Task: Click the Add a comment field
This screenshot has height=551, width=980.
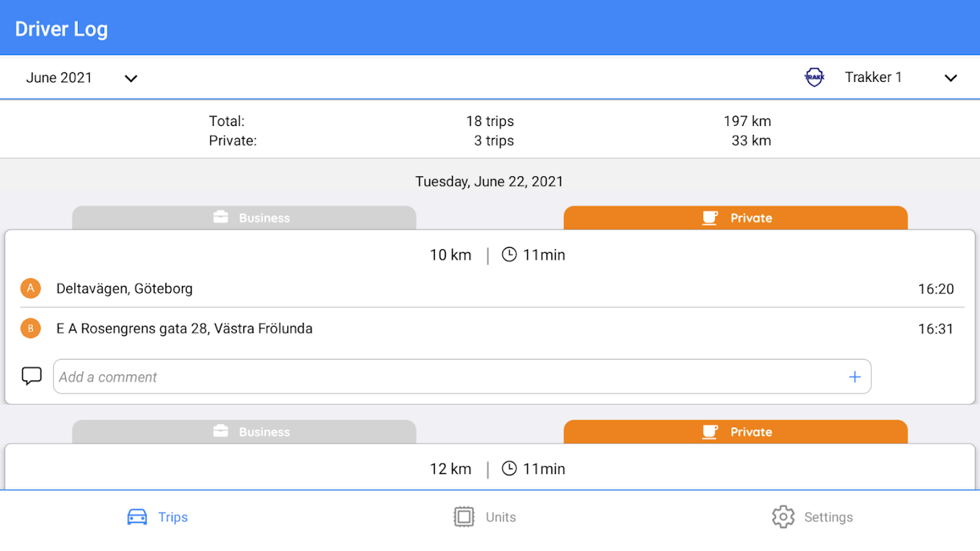Action: tap(448, 377)
